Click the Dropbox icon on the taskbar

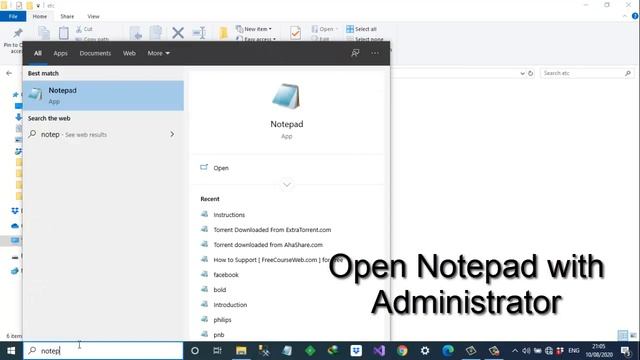coord(356,351)
